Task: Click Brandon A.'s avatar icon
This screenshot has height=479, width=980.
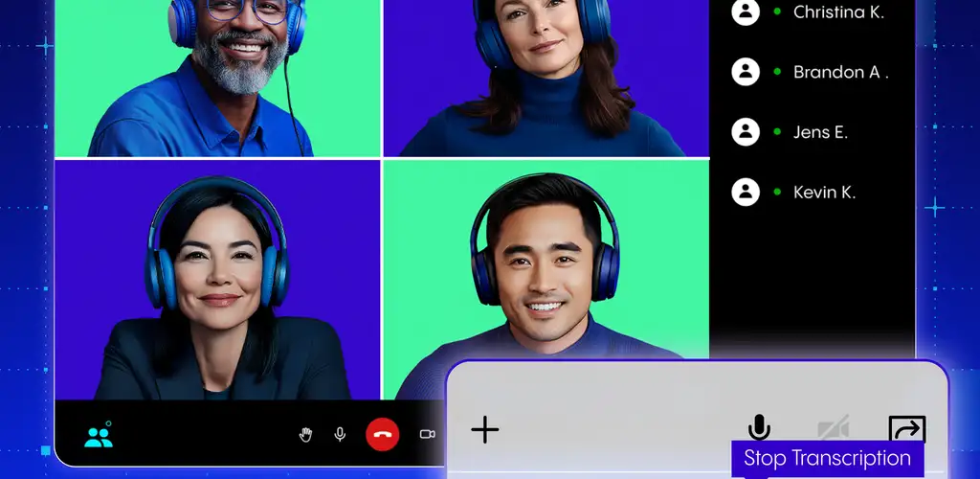Action: coord(746,71)
